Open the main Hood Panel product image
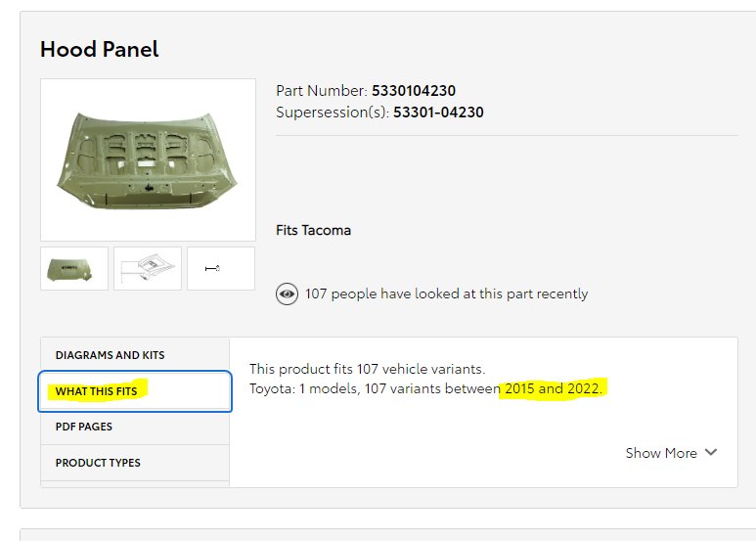The width and height of the screenshot is (756, 541). coord(148,159)
